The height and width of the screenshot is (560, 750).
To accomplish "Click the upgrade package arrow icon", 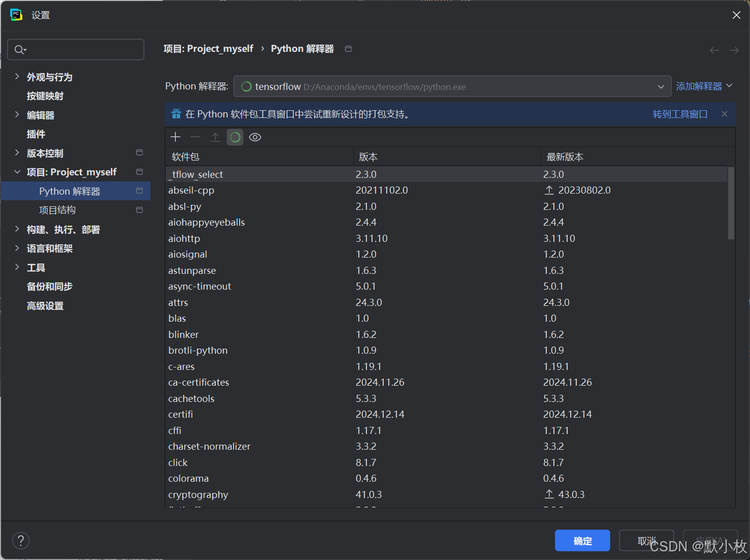I will [215, 137].
